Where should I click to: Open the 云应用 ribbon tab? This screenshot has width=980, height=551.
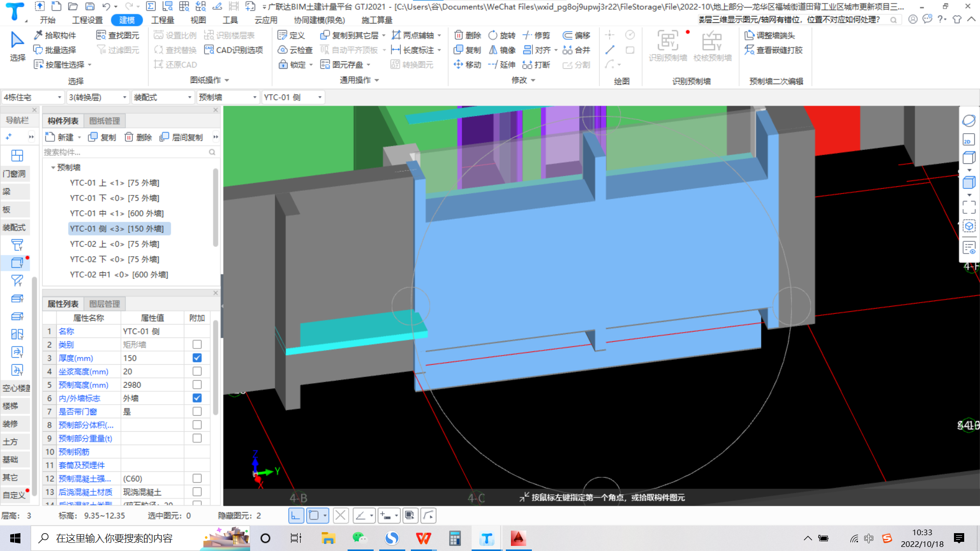tap(266, 20)
